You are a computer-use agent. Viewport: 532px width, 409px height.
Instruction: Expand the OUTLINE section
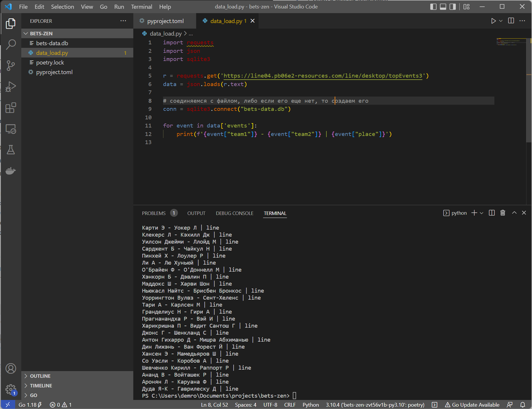point(40,376)
